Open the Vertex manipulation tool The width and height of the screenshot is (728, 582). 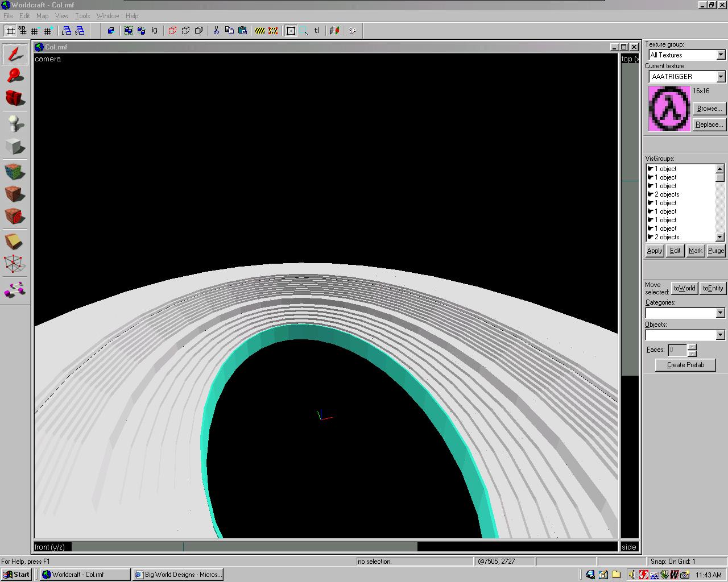[15, 264]
